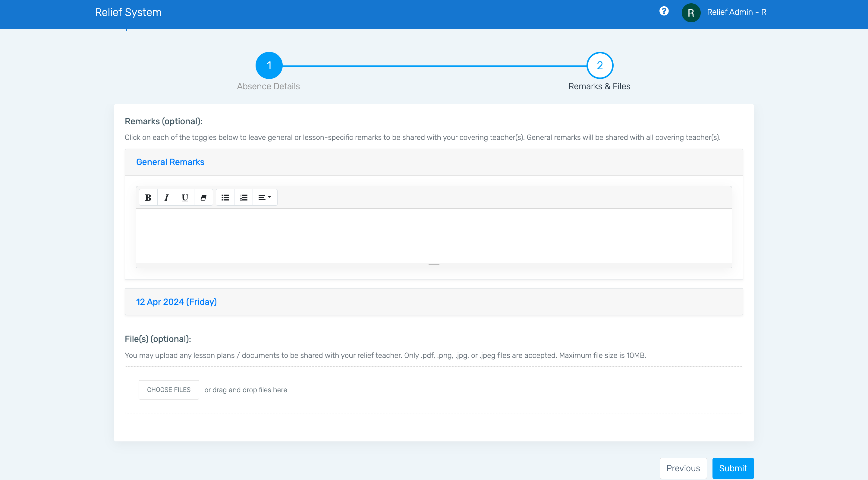868x480 pixels.
Task: Click the Italic formatting icon
Action: pyautogui.click(x=166, y=197)
